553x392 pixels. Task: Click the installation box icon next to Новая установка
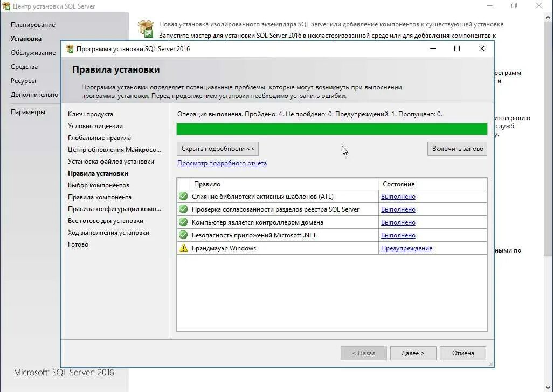point(146,29)
